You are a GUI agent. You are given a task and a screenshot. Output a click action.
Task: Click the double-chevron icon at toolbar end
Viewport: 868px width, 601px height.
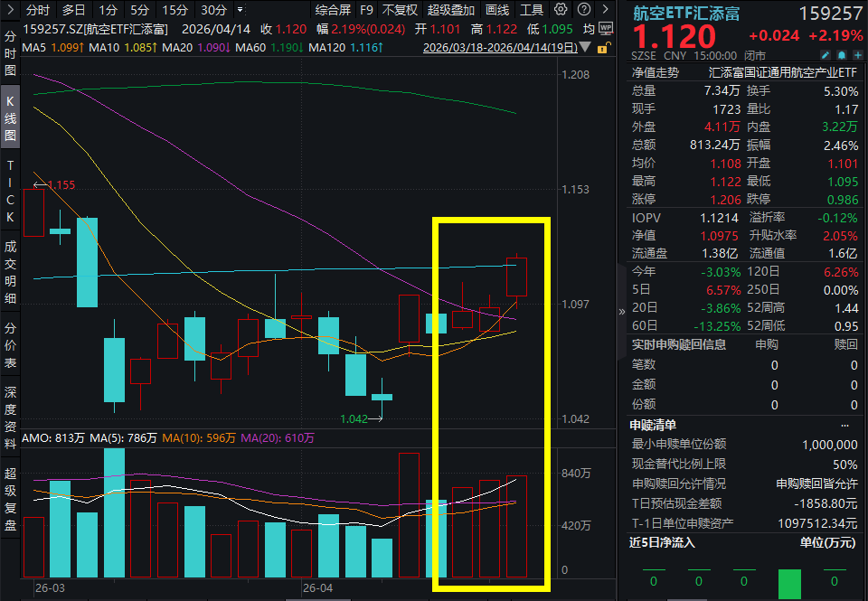(605, 7)
